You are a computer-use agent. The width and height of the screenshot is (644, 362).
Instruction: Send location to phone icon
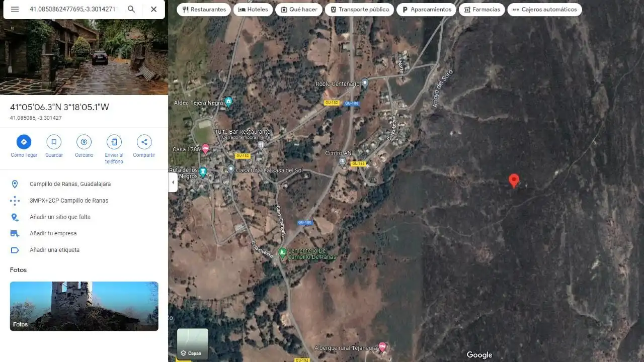click(114, 142)
